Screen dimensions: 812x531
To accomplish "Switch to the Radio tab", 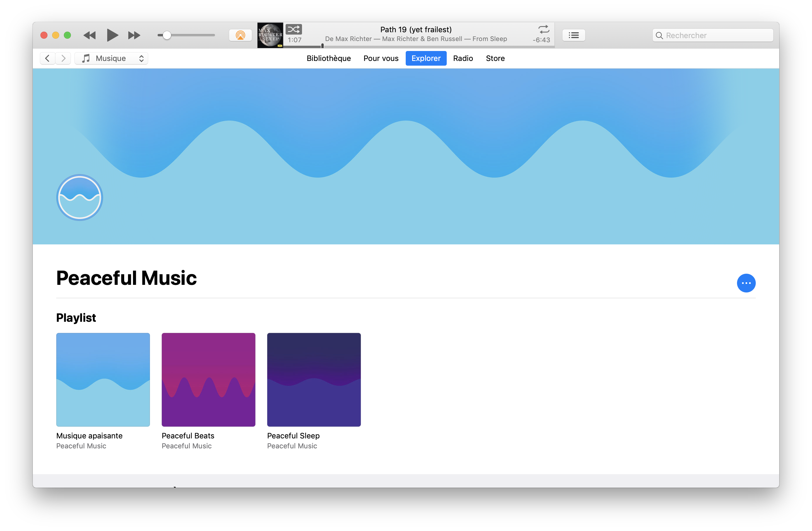I will tap(463, 58).
